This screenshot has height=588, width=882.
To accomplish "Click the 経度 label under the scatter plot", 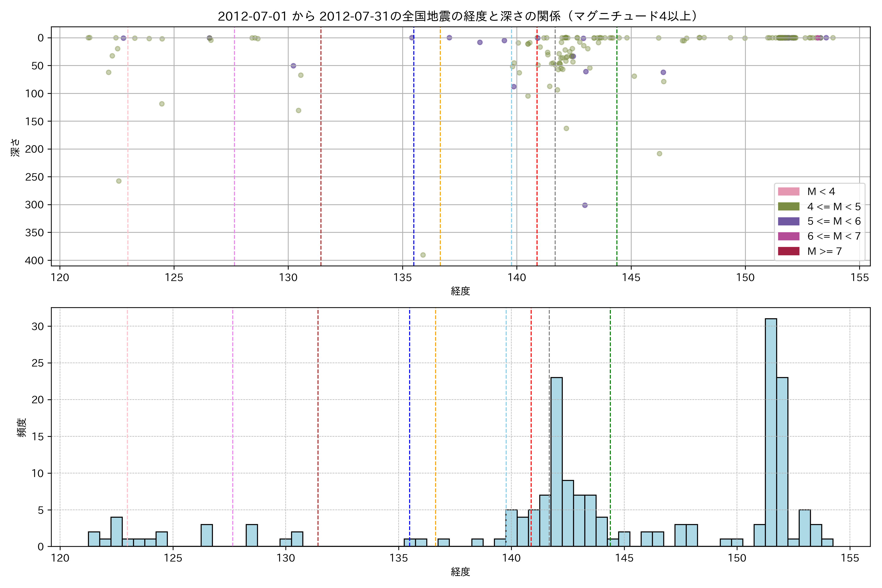I will coord(460,291).
